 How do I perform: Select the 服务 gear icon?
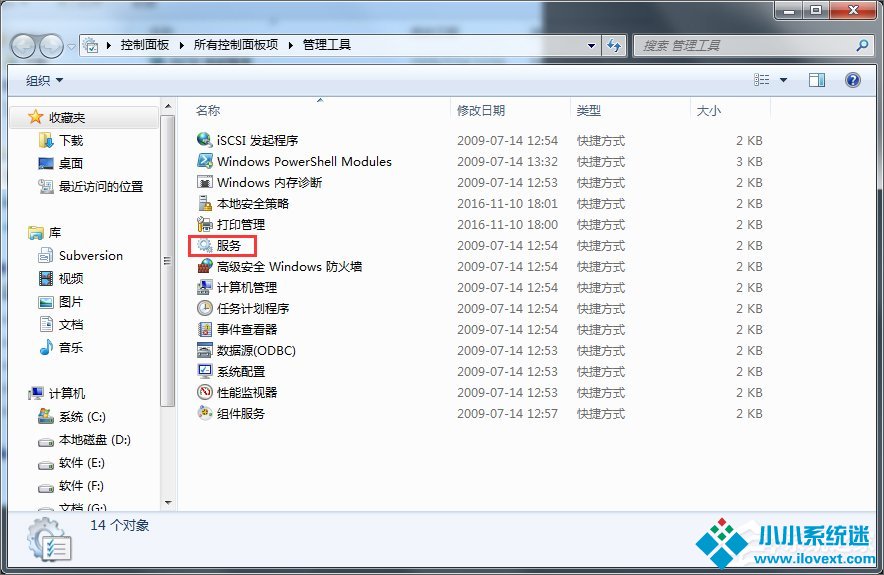click(205, 245)
